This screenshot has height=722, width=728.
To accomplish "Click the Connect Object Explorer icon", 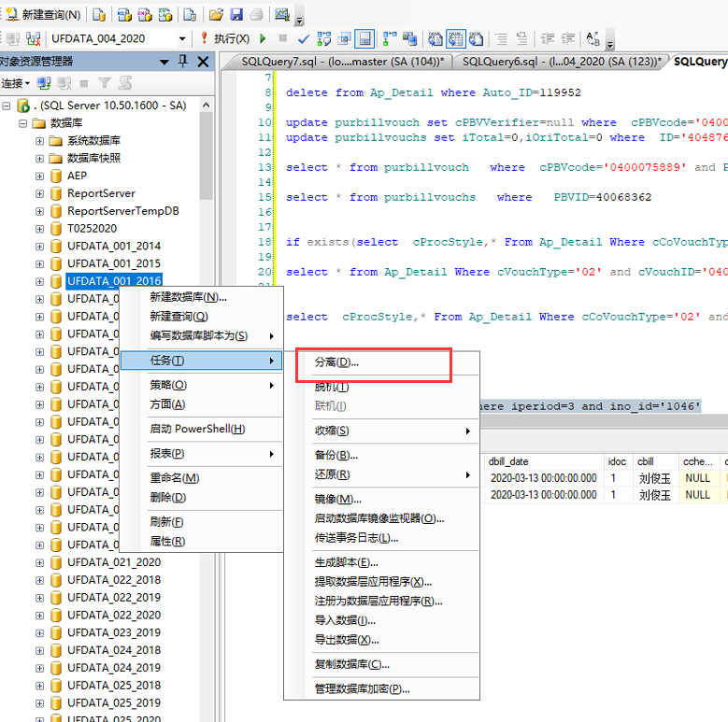I will pyautogui.click(x=44, y=83).
